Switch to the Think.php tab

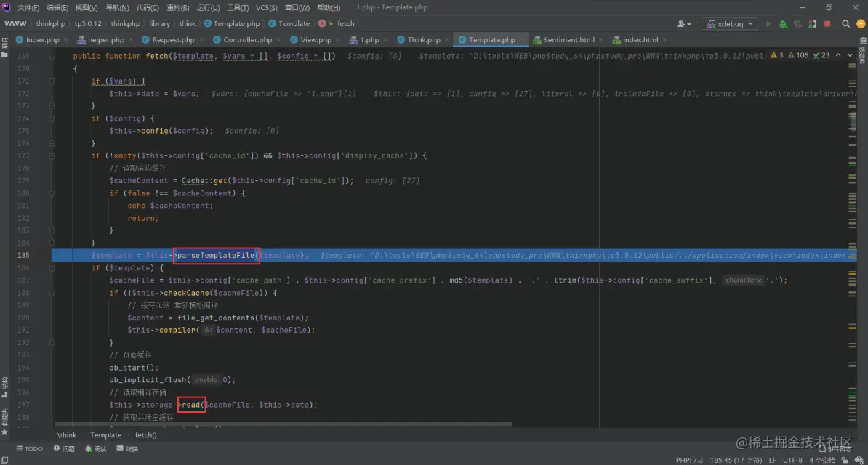pos(424,40)
